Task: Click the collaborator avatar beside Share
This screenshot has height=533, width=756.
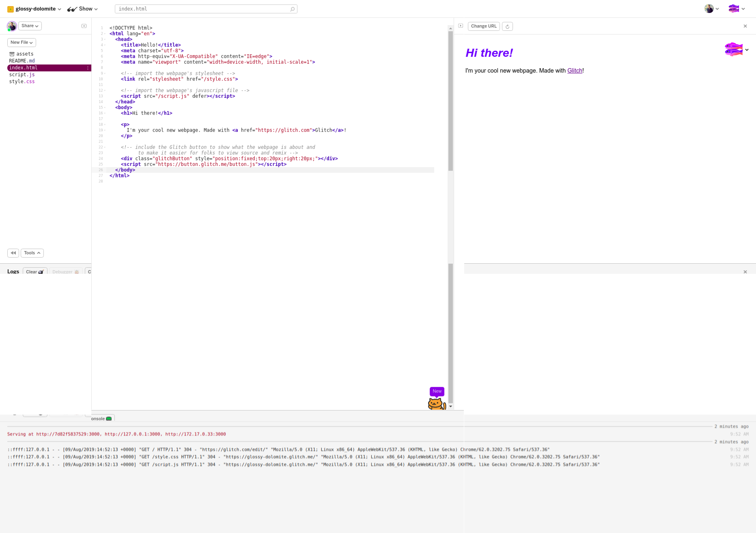Action: [12, 26]
